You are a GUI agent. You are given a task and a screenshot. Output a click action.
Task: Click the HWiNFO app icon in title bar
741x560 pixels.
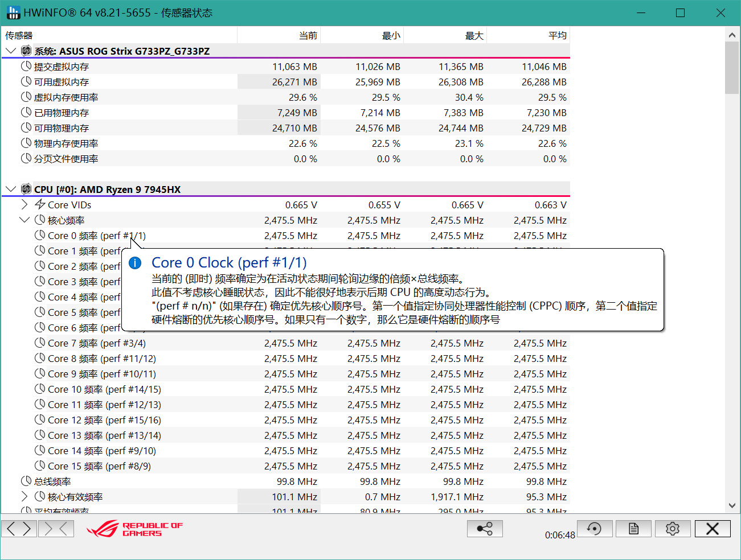13,13
